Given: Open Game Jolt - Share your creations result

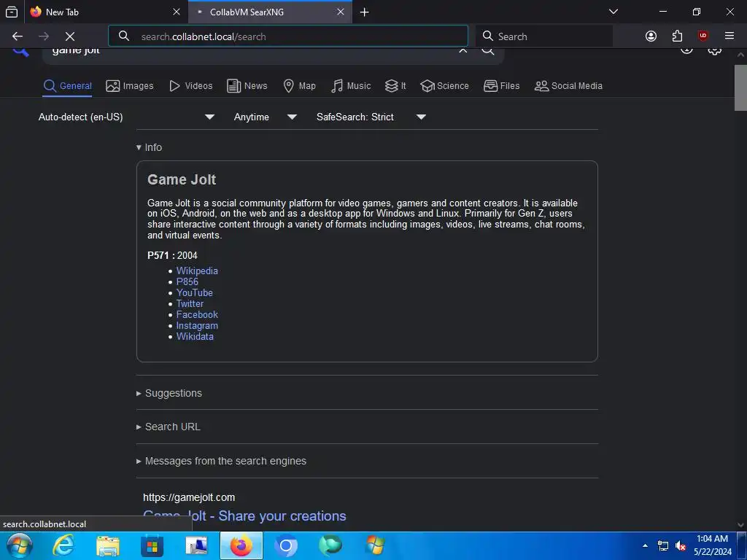Looking at the screenshot, I should (x=244, y=516).
